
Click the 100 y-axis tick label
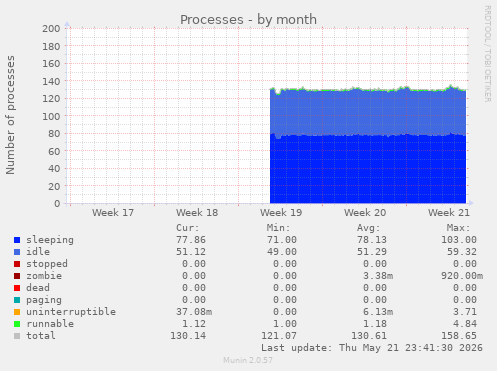click(x=51, y=116)
